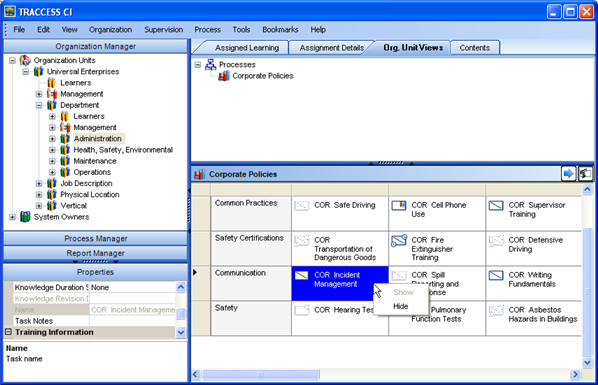
Task: Click the Common Practices row header
Action: click(251, 213)
